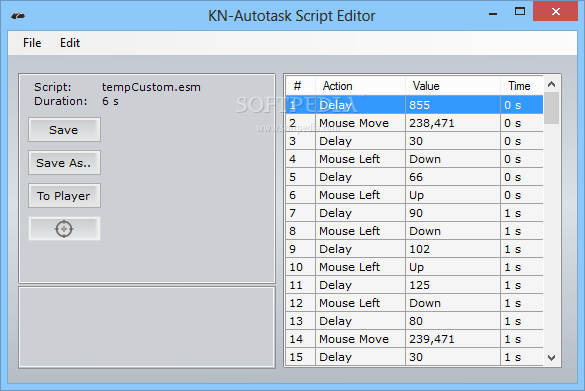Open the Edit menu
Image resolution: width=585 pixels, height=391 pixels.
click(70, 43)
